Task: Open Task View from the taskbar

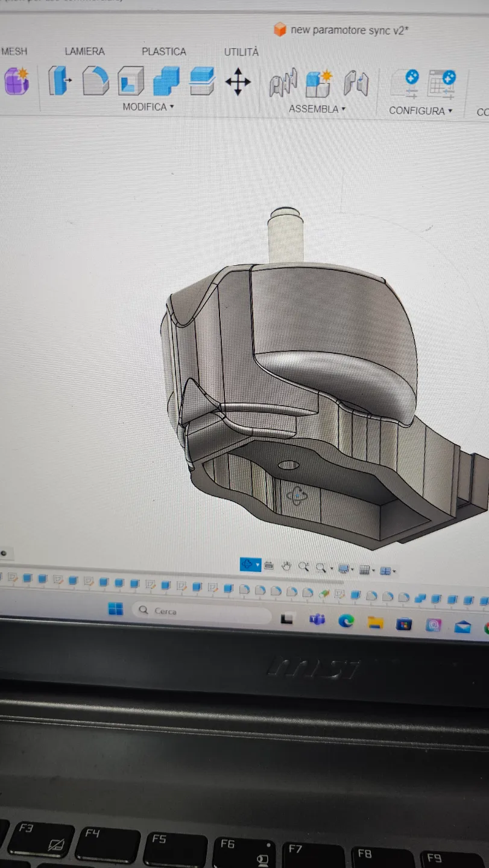Action: (288, 618)
